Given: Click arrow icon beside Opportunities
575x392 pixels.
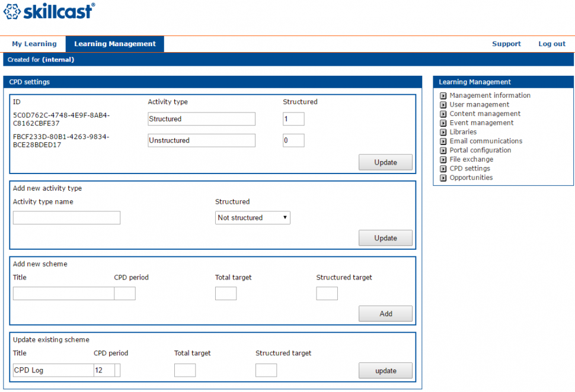Looking at the screenshot, I should (443, 178).
